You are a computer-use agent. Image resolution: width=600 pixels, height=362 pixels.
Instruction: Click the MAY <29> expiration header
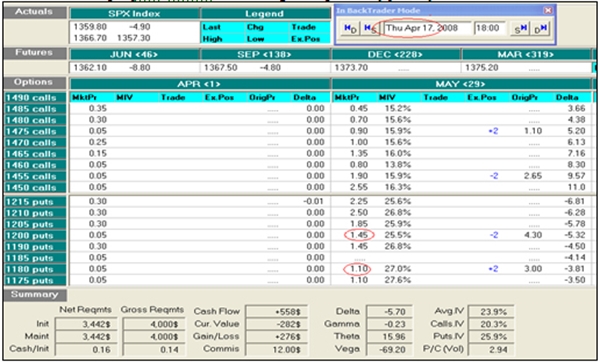[461, 84]
